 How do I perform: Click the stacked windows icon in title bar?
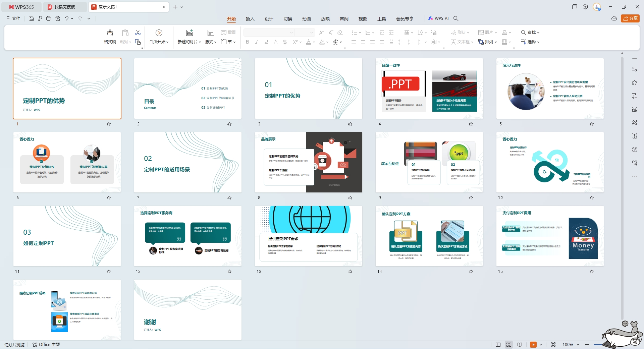click(x=574, y=7)
